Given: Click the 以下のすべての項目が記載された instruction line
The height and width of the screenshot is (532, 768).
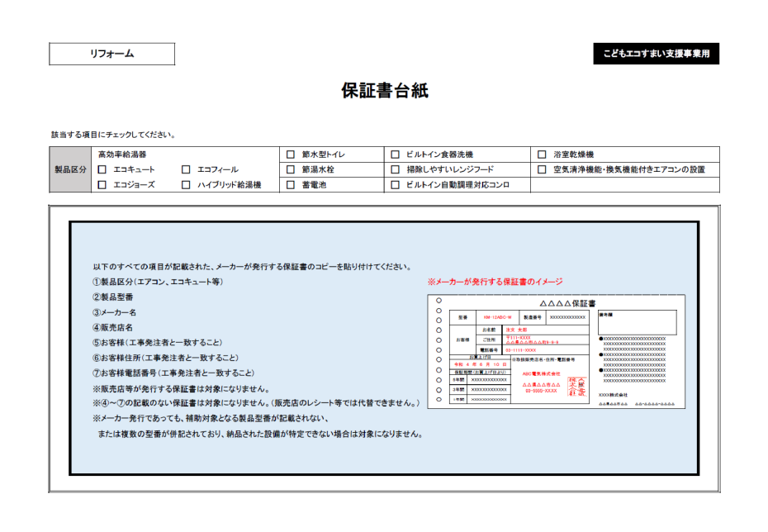Looking at the screenshot, I should click(252, 267).
